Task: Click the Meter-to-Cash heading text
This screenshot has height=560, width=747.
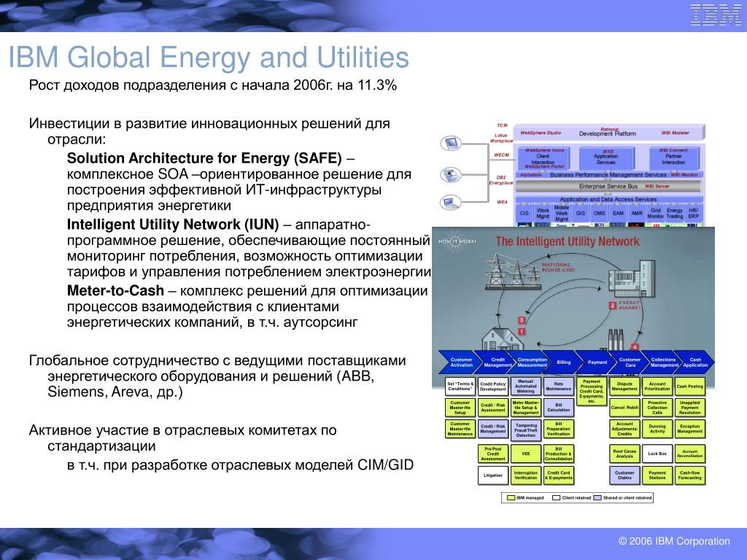Action: click(115, 290)
